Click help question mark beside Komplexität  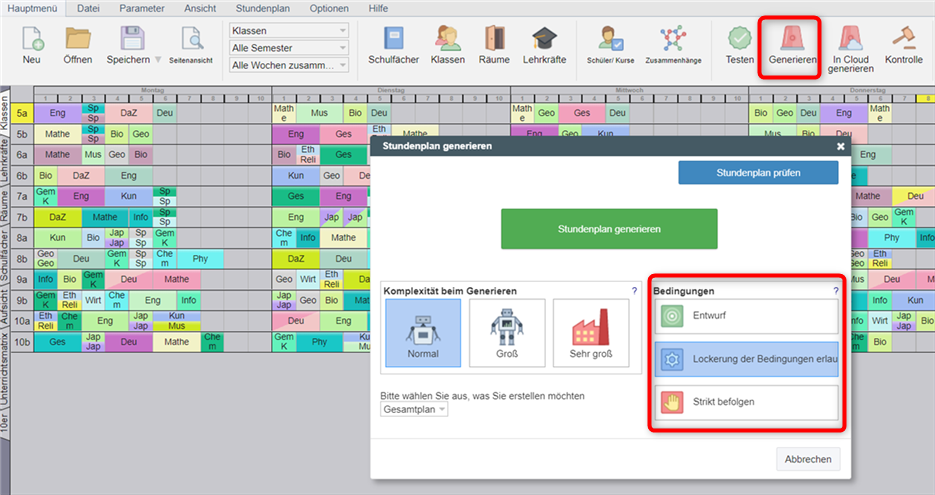tap(634, 291)
